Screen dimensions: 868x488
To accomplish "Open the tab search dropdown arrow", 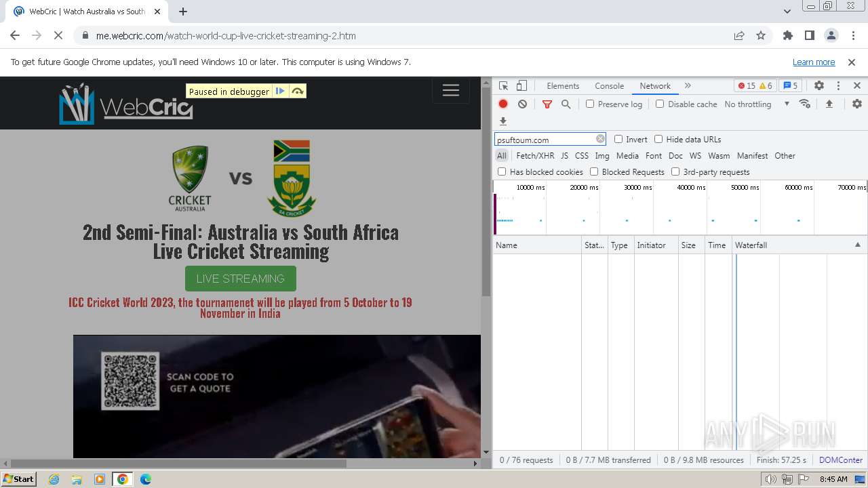I will pyautogui.click(x=787, y=12).
